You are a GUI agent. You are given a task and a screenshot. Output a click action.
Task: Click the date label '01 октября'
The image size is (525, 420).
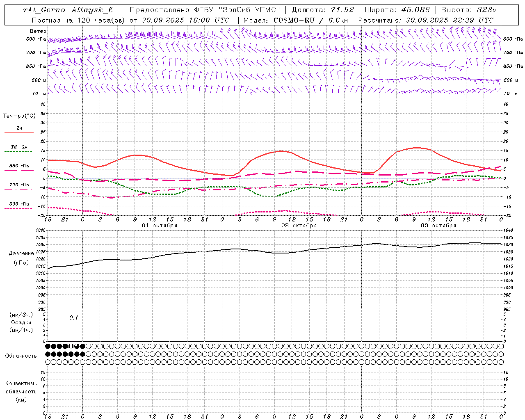coord(160,225)
